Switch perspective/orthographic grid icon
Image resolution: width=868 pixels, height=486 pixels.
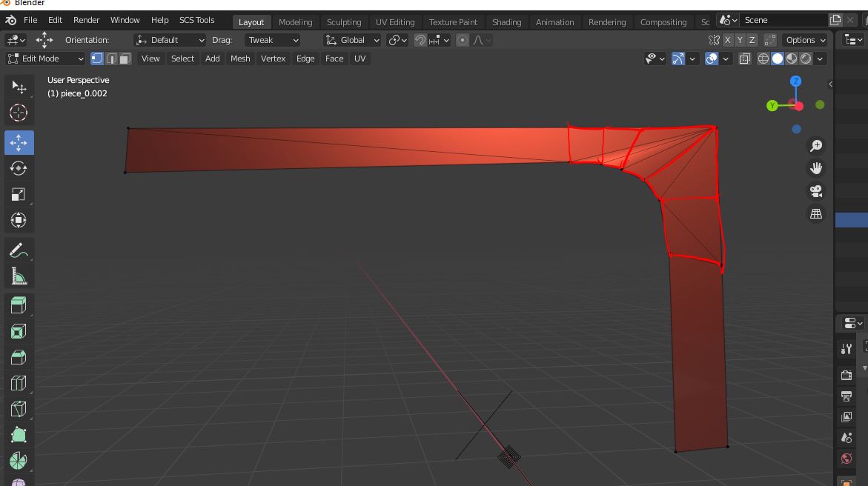[816, 213]
